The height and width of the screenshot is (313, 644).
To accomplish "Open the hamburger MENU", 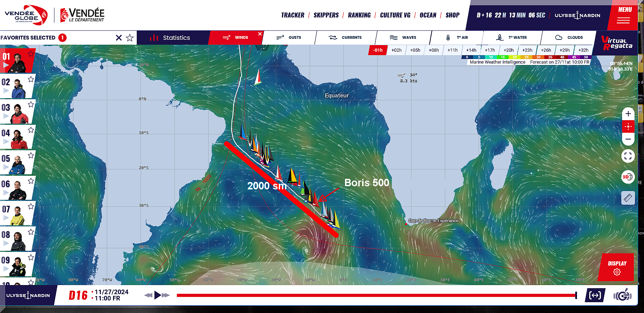I will tap(623, 15).
